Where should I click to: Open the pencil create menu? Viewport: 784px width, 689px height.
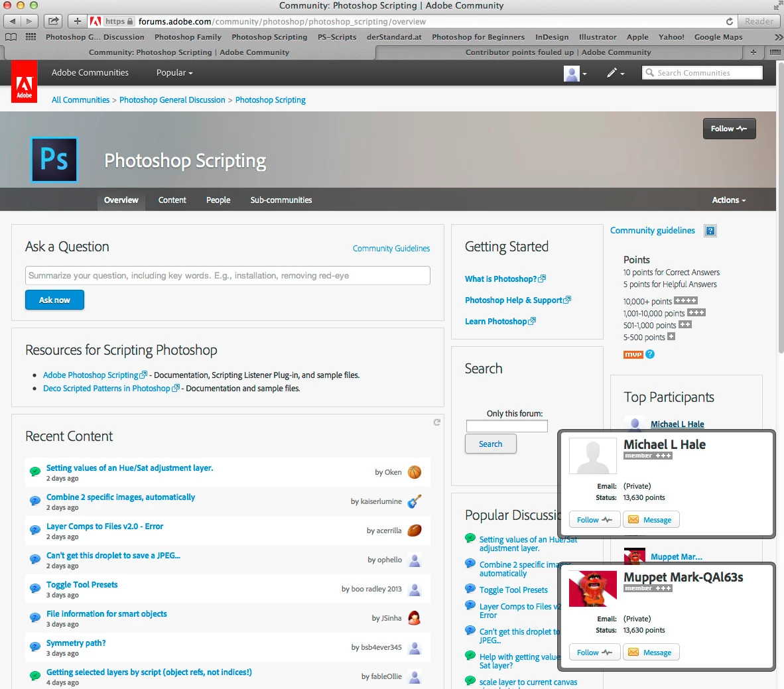click(616, 73)
